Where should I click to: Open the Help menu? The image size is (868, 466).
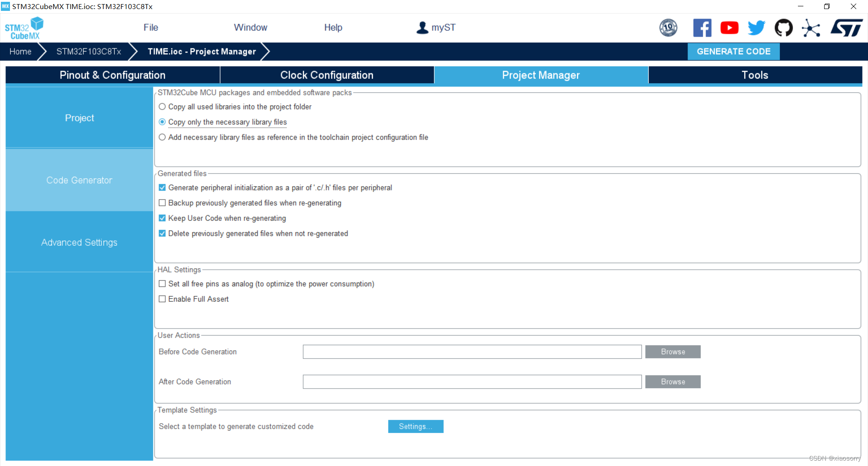[x=333, y=28]
